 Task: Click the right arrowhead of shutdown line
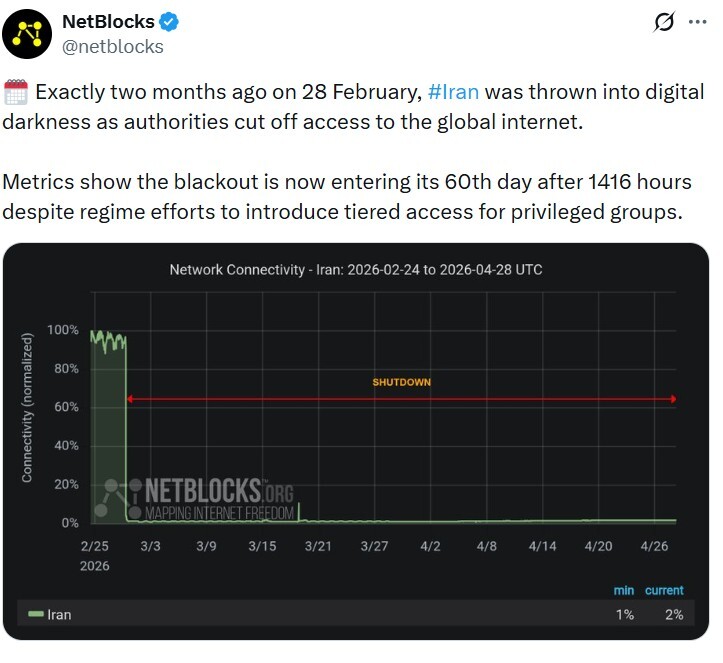point(673,399)
